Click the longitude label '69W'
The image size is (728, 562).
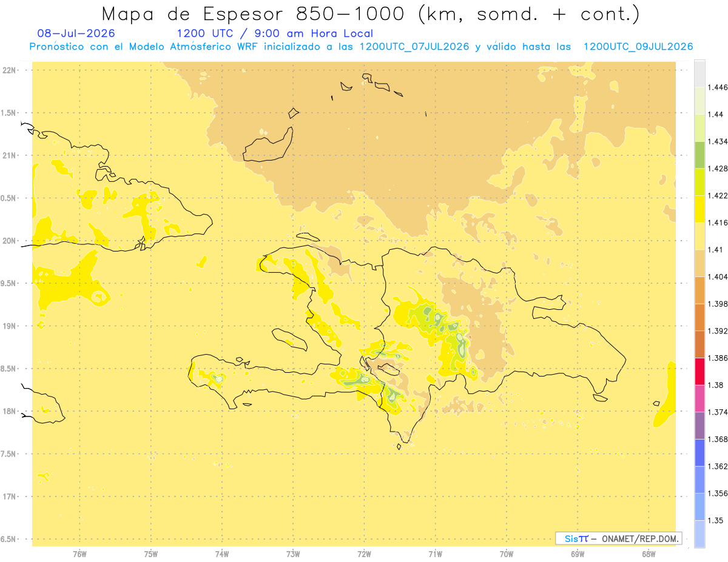coord(578,554)
